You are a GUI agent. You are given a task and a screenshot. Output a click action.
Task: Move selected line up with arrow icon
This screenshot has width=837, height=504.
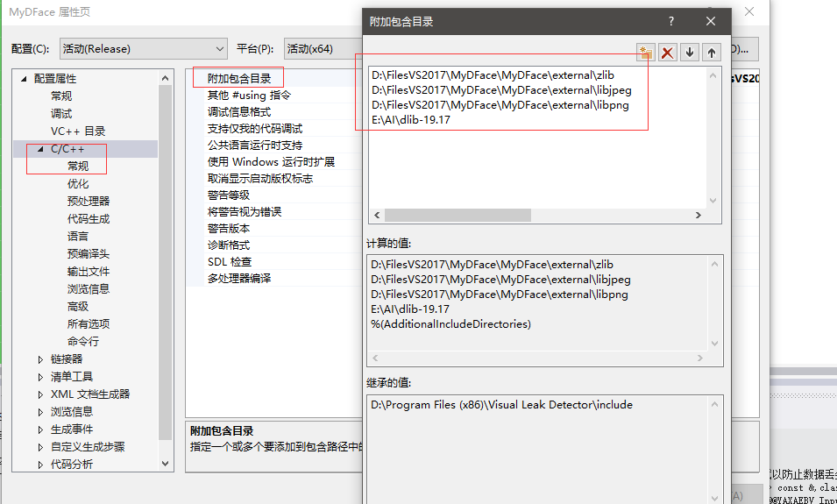click(712, 53)
